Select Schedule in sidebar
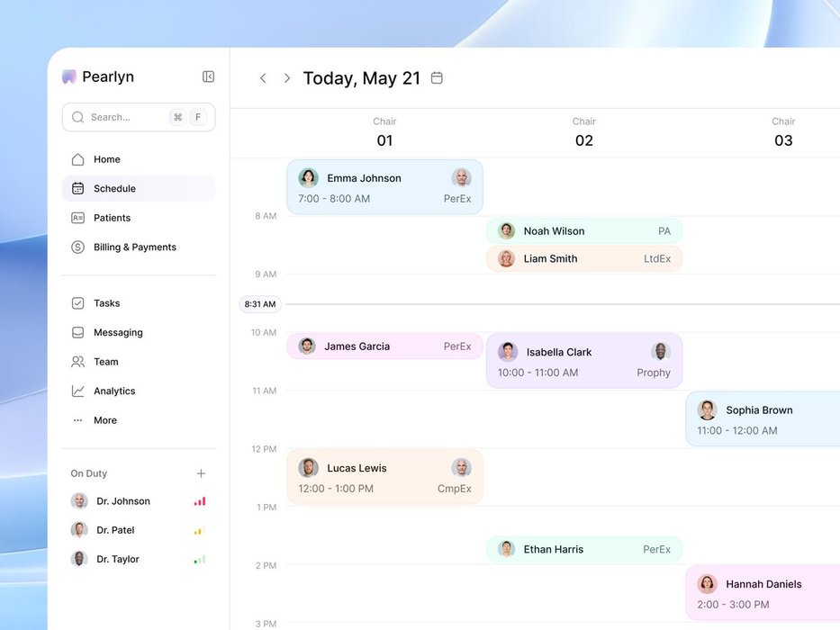Image resolution: width=840 pixels, height=630 pixels. pyautogui.click(x=139, y=189)
